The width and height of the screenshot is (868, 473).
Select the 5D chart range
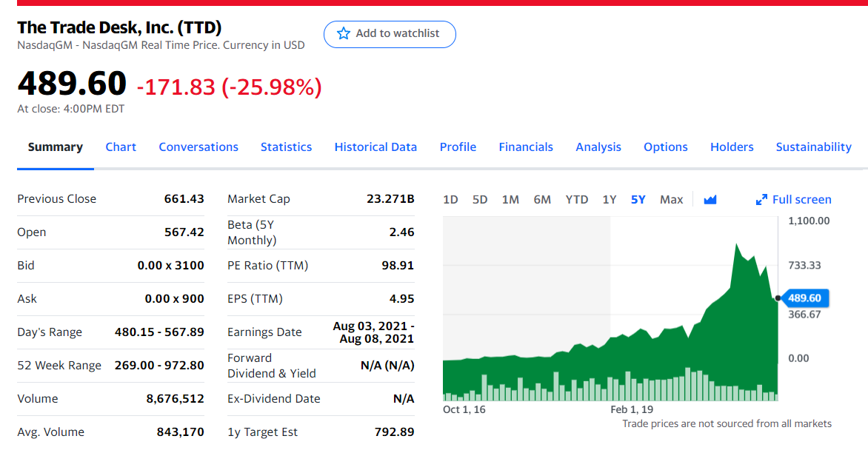pos(480,200)
